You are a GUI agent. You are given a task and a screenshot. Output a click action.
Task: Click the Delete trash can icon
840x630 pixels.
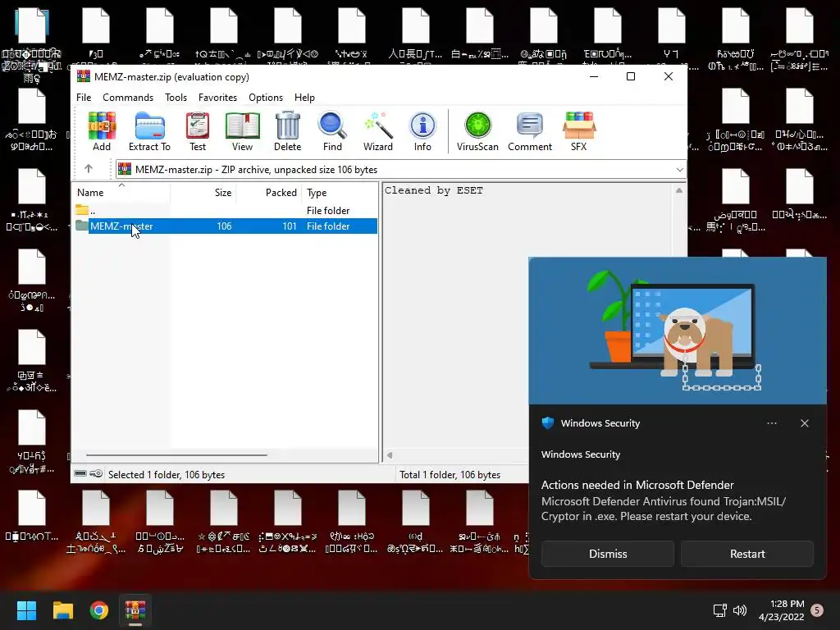(x=288, y=131)
